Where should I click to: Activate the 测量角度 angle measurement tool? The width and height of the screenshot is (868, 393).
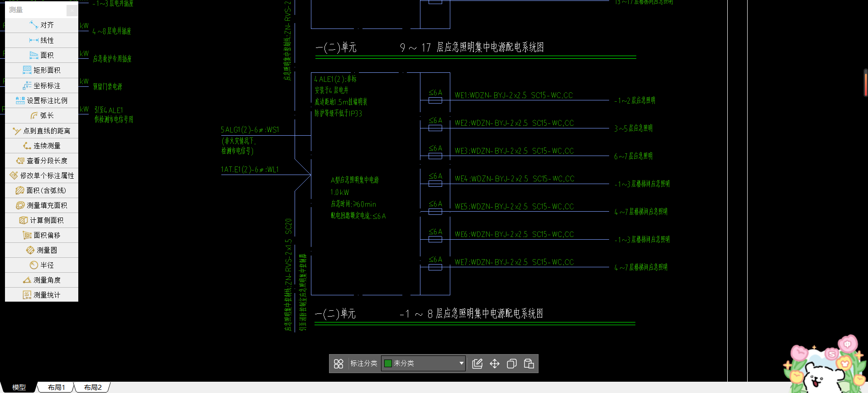coord(42,280)
